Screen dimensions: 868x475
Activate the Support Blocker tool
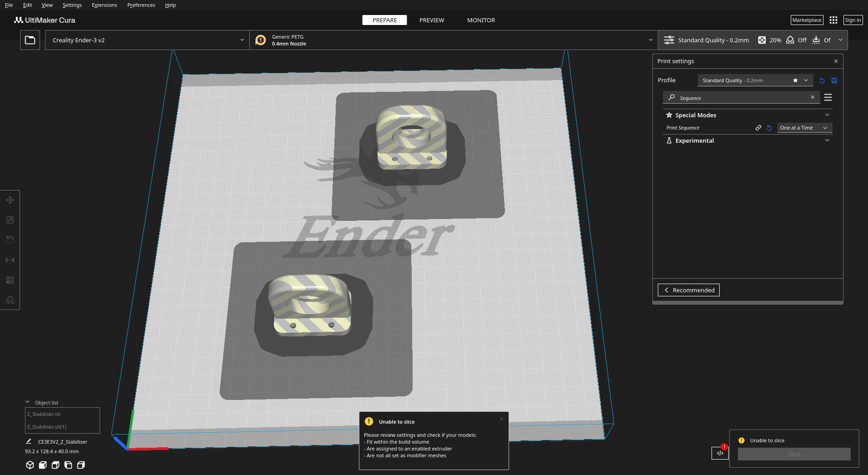click(10, 300)
